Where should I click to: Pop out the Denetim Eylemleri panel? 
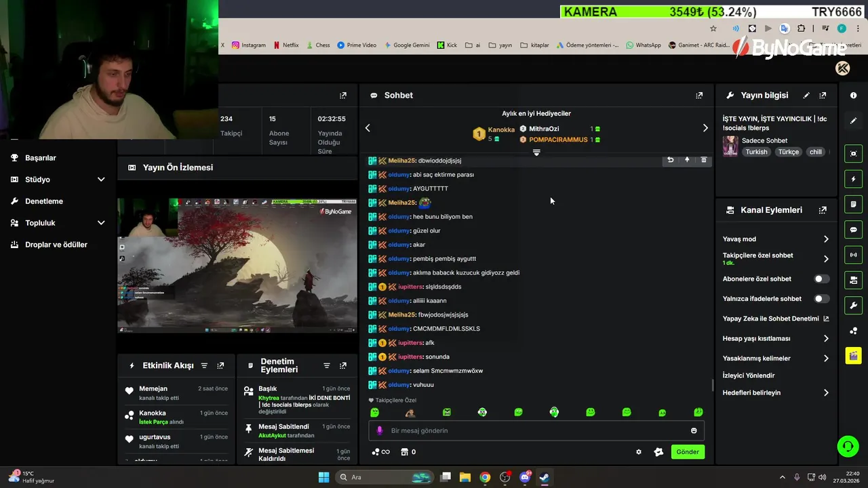(343, 365)
